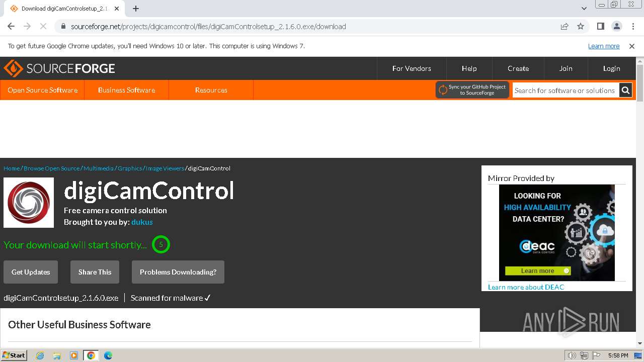644x362 pixels.
Task: Open File Explorer from taskbar
Action: [x=57, y=355]
